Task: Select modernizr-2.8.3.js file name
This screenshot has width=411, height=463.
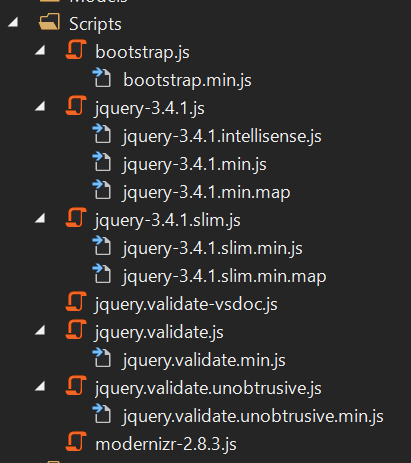Action: click(166, 445)
